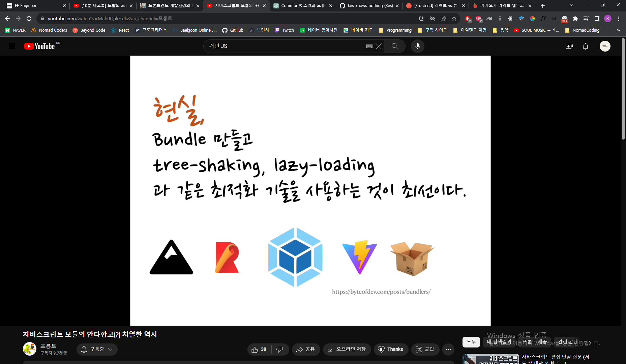
Task: Open the font finder f? extension
Action: coord(543,19)
